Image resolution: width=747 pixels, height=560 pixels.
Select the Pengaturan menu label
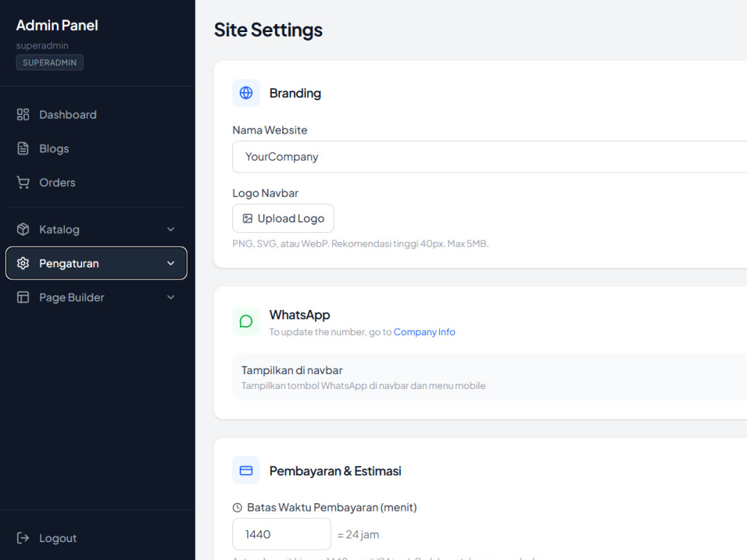(x=69, y=264)
